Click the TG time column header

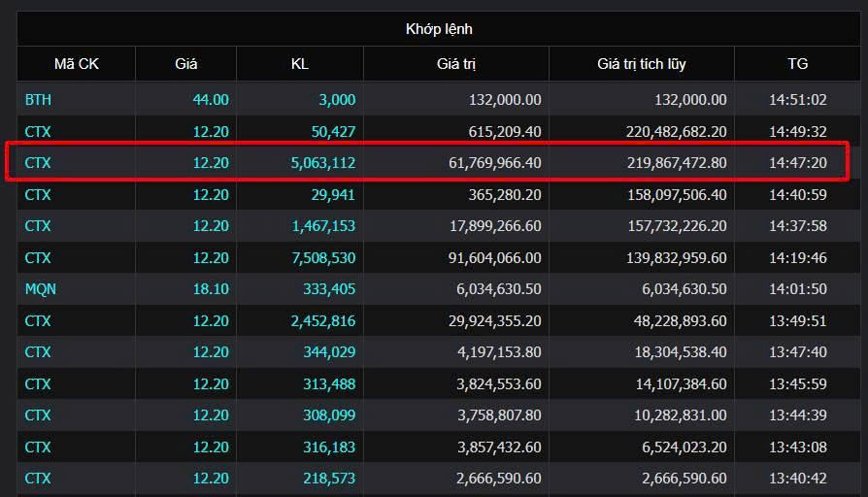tap(798, 64)
